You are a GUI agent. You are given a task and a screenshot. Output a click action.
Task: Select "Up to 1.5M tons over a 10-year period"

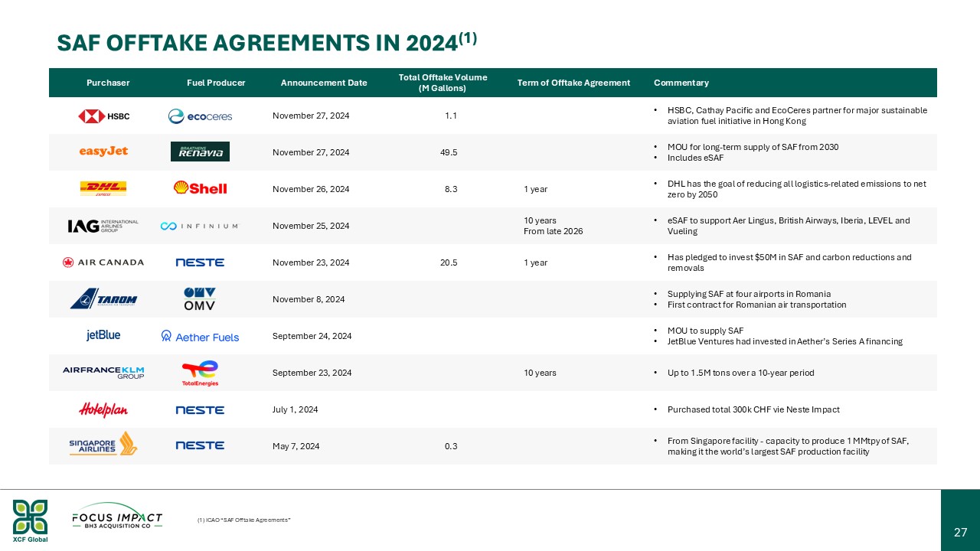click(x=740, y=373)
